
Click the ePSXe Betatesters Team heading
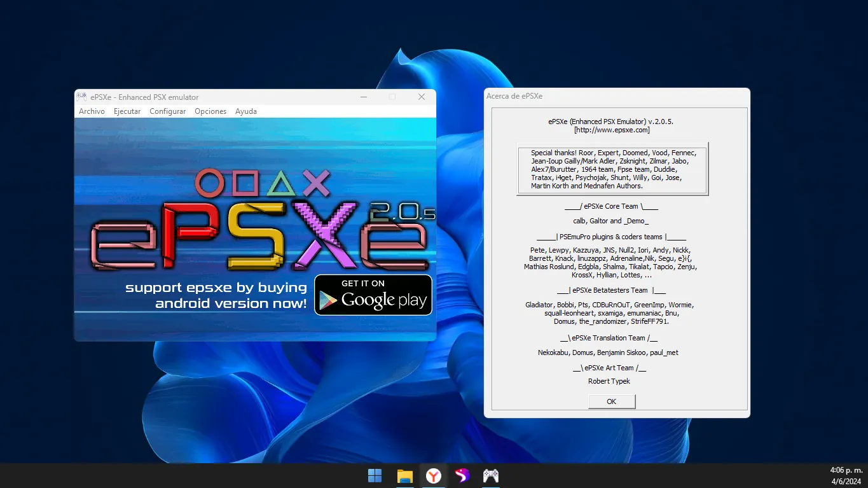(x=611, y=290)
